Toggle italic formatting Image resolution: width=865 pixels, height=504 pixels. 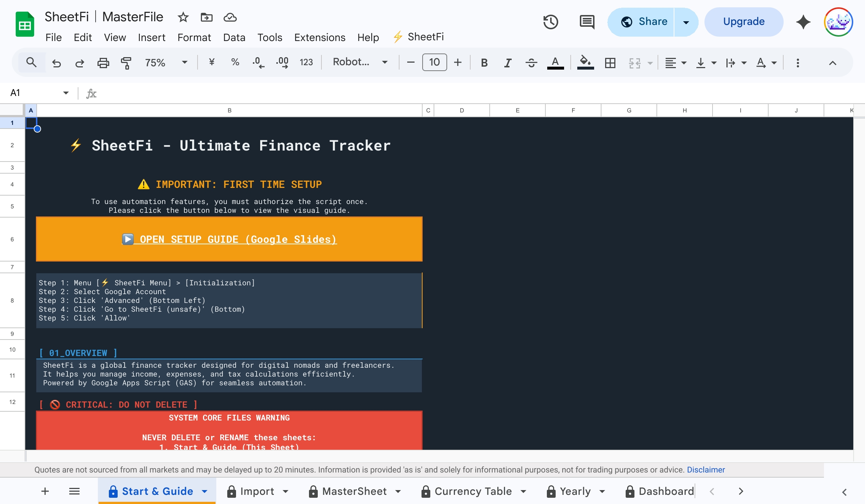[508, 63]
